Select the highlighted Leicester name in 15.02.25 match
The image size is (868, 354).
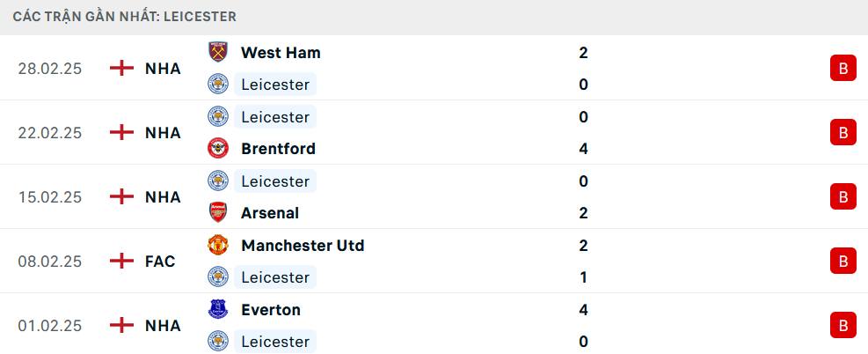tap(275, 181)
